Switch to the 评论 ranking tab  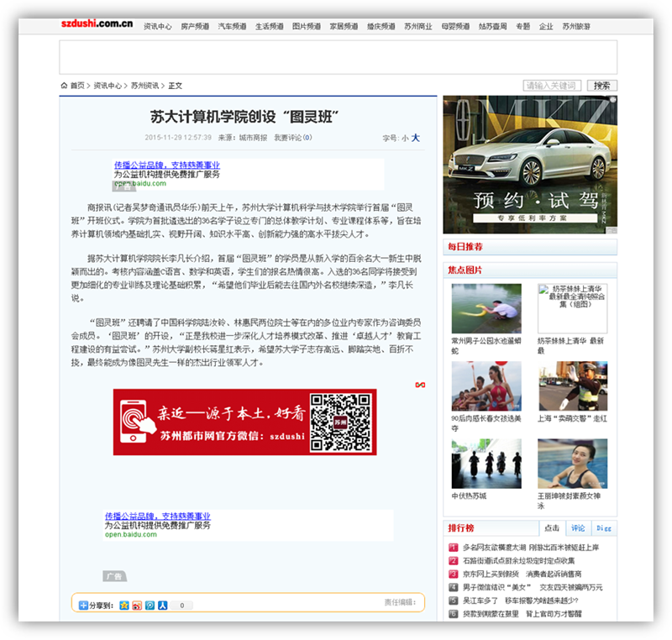[x=578, y=528]
